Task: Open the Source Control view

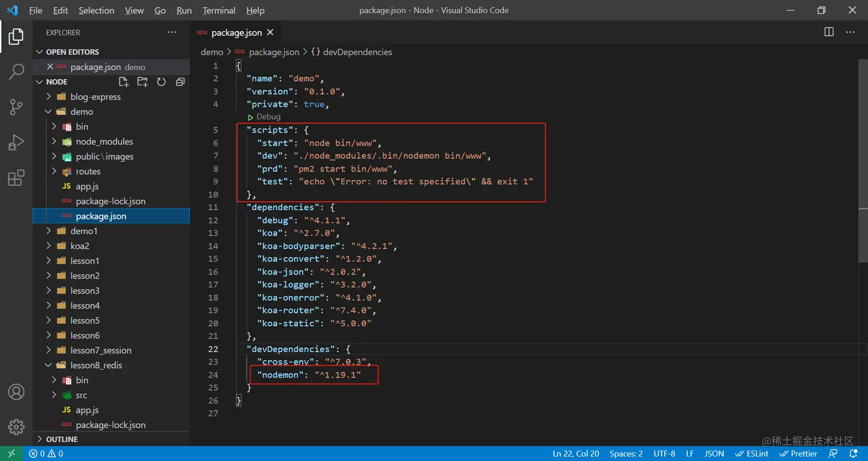Action: coord(16,107)
